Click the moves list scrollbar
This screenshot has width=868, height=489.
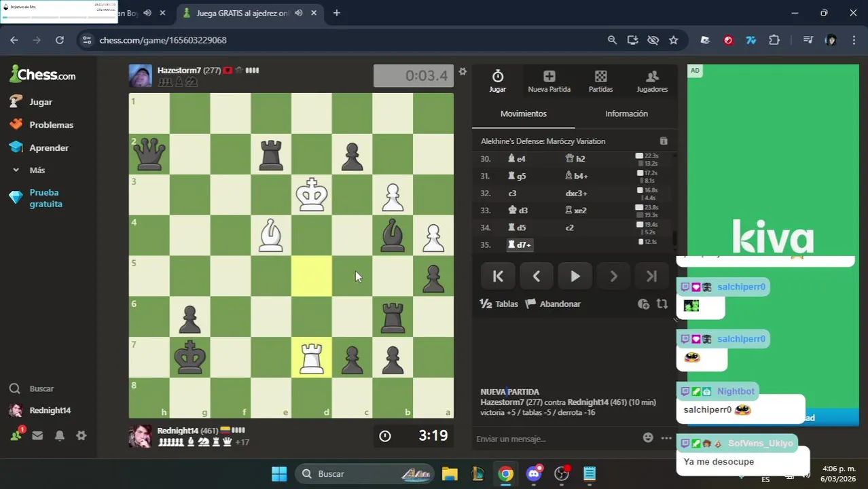[674, 239]
